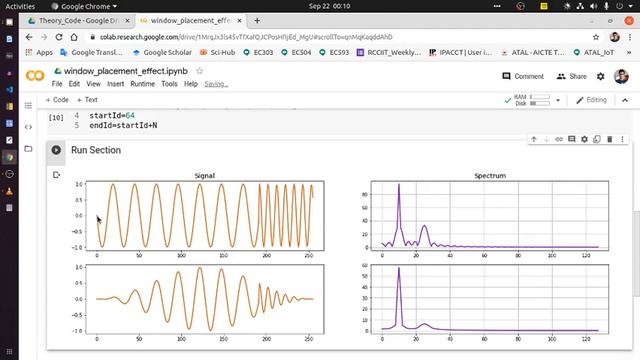The height and width of the screenshot is (360, 640).
Task: Go to browser home page
Action: pos(74,37)
